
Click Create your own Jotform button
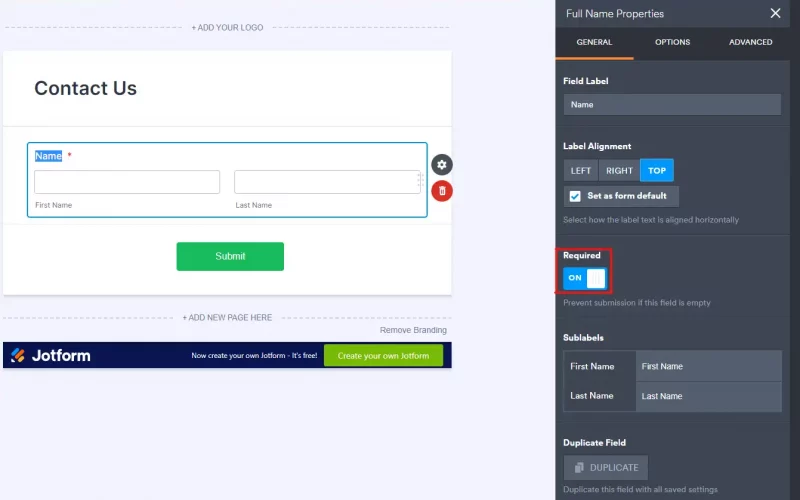[x=383, y=355]
